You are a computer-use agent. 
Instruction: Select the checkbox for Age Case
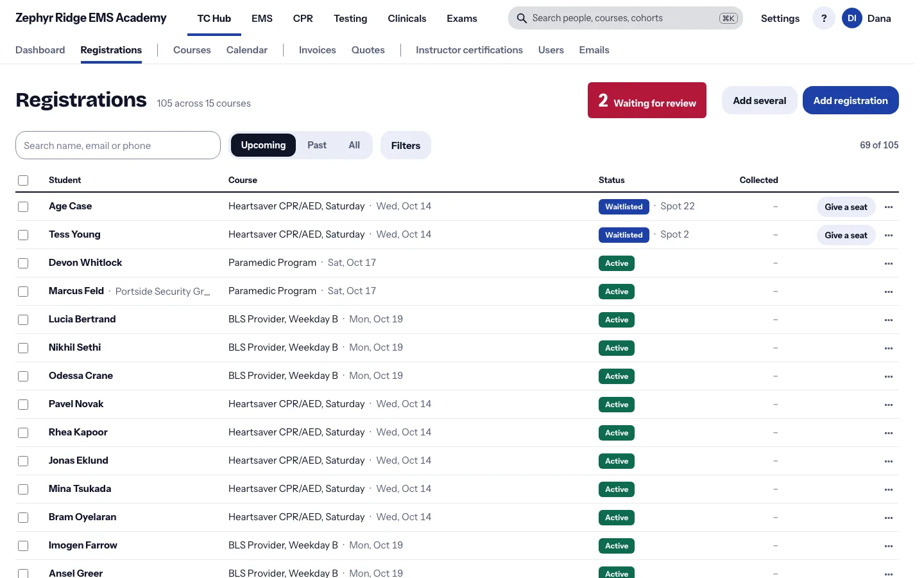(x=23, y=207)
